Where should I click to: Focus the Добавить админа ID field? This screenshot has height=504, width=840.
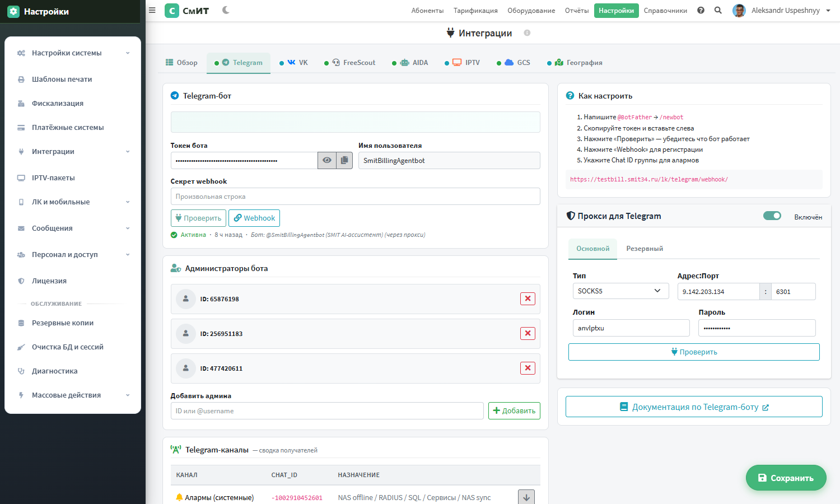[327, 410]
